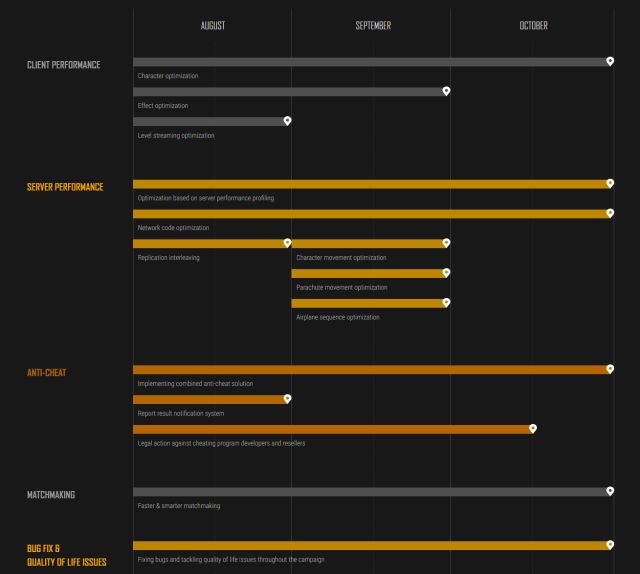The image size is (640, 574).
Task: Click the yellow Network code optimization bar
Action: click(x=371, y=214)
